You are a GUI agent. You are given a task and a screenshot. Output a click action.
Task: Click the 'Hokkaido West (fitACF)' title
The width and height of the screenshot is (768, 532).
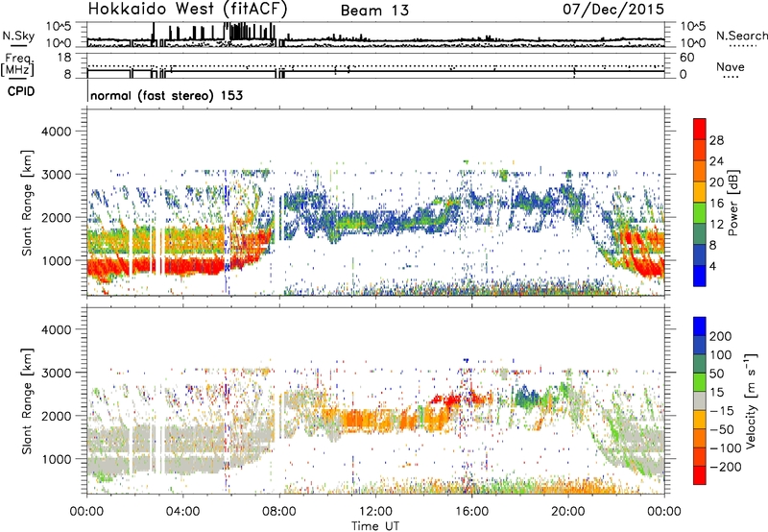[x=187, y=9]
